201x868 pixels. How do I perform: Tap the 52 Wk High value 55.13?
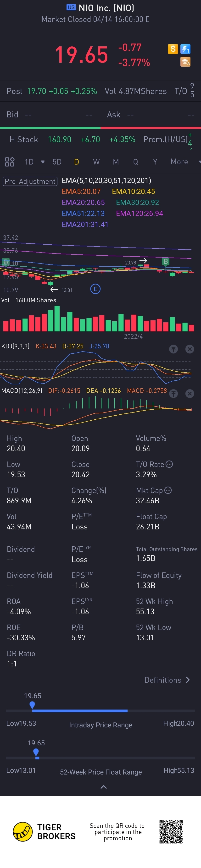(145, 612)
